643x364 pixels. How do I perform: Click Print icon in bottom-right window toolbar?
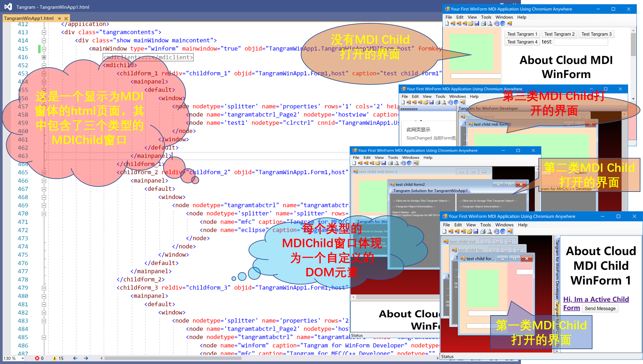[483, 232]
